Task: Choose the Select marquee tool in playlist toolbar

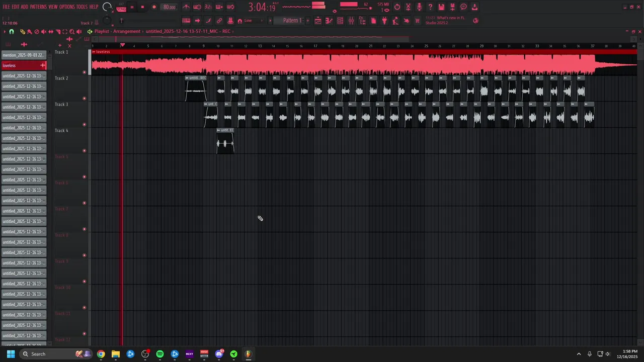Action: 65,32
